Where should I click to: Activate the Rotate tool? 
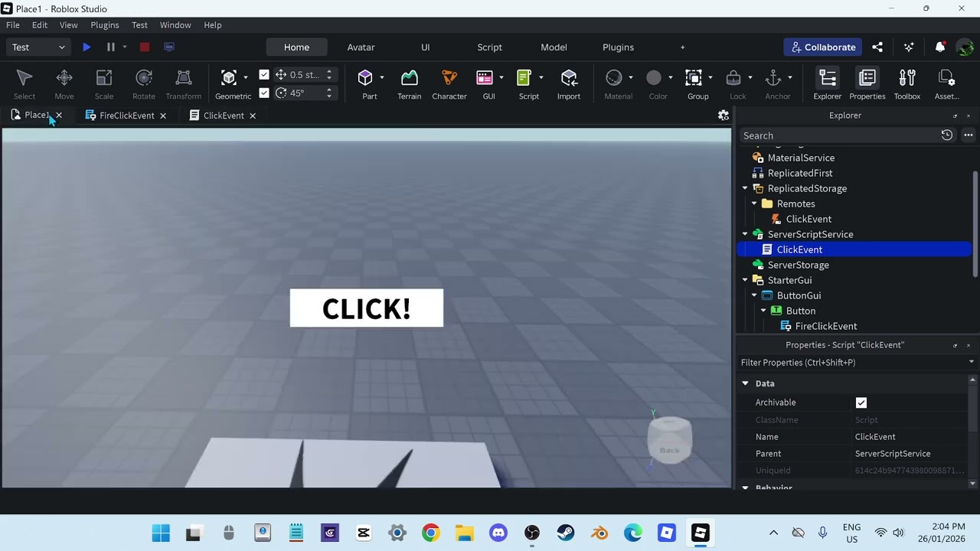(x=144, y=84)
